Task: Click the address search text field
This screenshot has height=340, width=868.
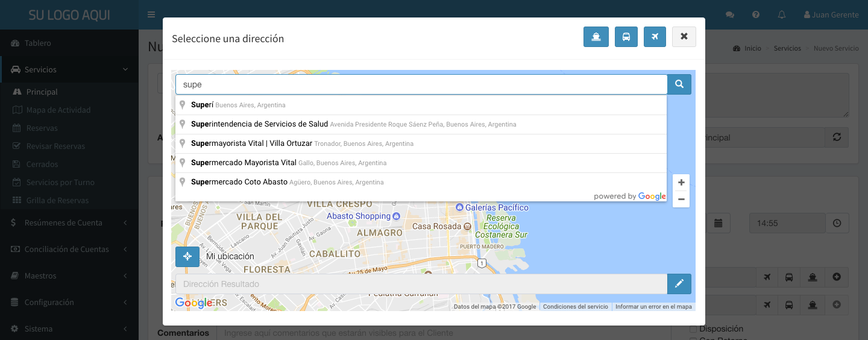Action: [x=421, y=84]
